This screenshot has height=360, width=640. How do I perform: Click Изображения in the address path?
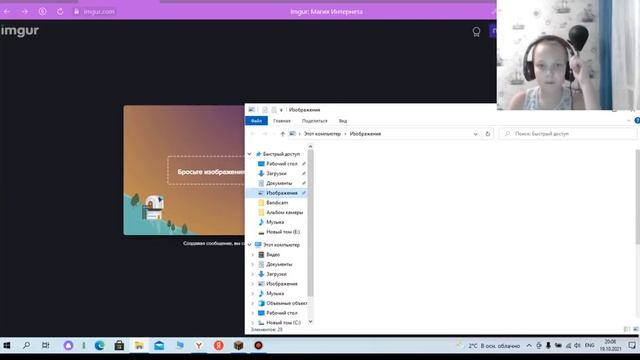tap(365, 134)
